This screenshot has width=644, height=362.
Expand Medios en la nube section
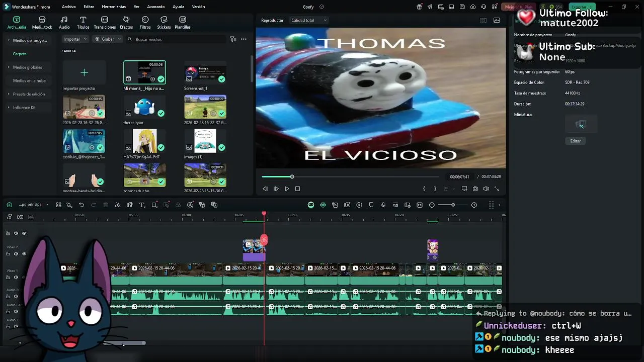tap(29, 80)
